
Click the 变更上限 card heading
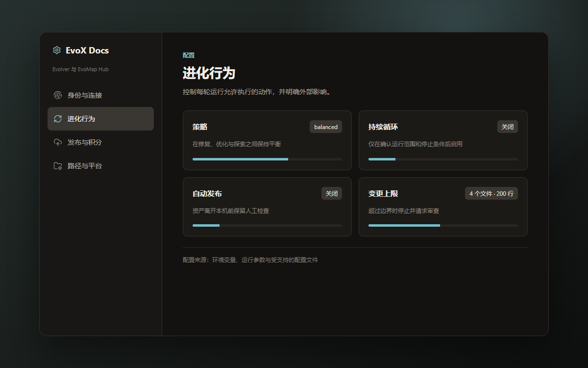pos(383,193)
